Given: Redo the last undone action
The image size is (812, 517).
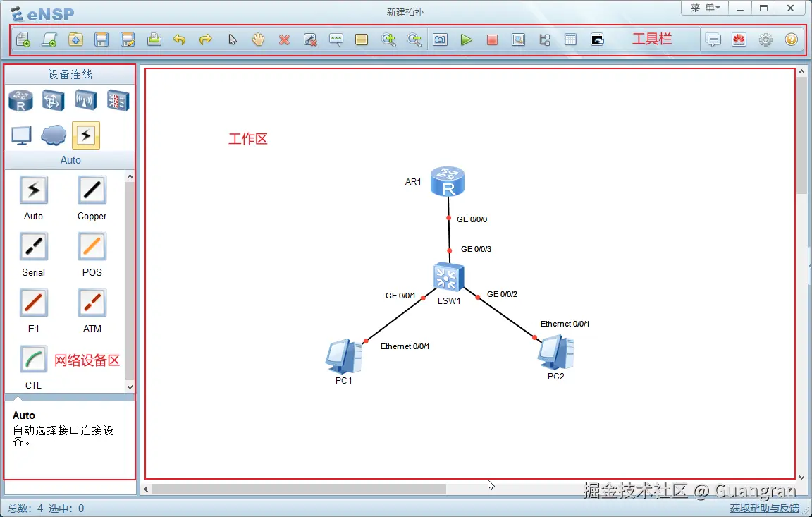Looking at the screenshot, I should tap(206, 39).
